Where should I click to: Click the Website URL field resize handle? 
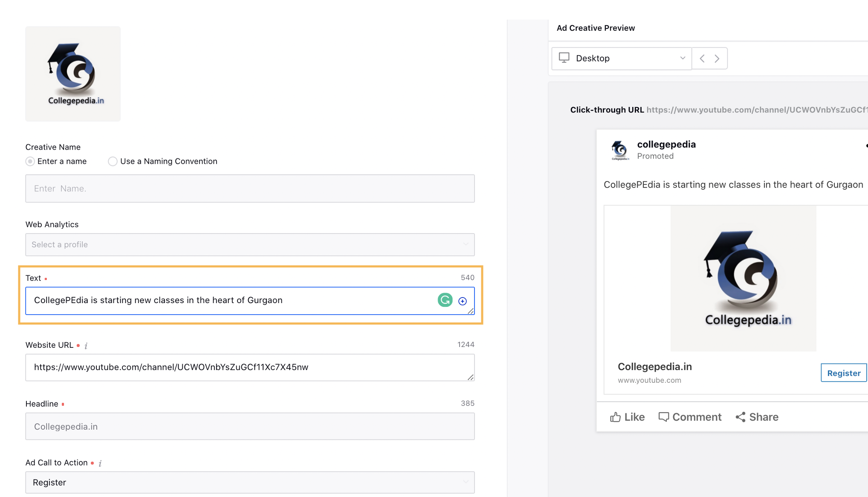[471, 377]
